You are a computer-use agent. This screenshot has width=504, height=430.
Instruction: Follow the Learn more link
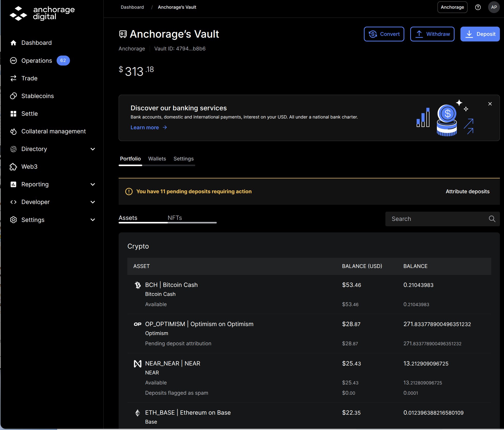pos(149,127)
